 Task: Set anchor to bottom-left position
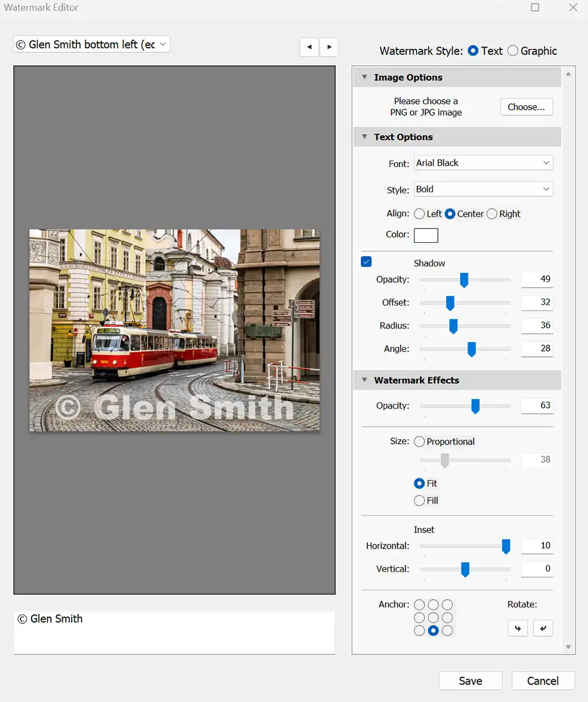point(419,630)
